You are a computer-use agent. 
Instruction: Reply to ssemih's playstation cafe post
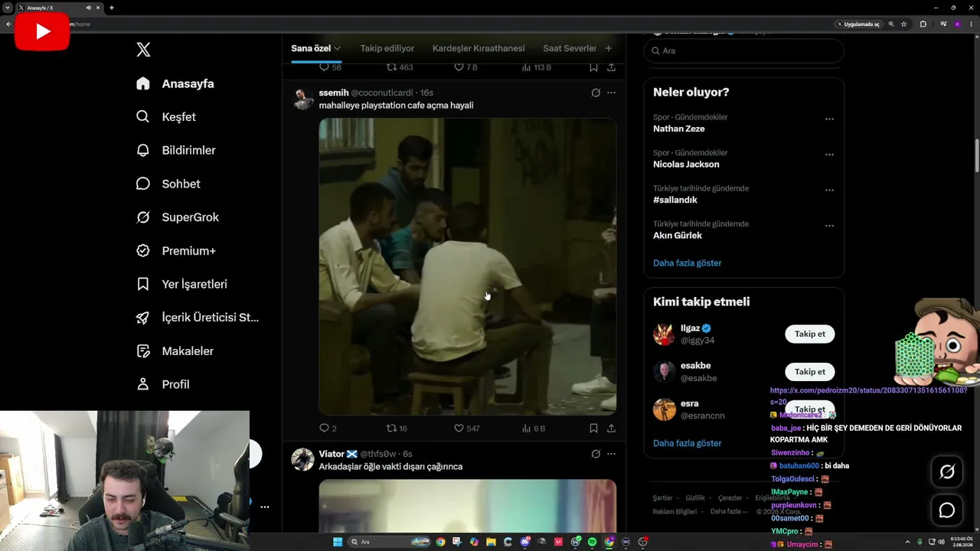pyautogui.click(x=328, y=429)
